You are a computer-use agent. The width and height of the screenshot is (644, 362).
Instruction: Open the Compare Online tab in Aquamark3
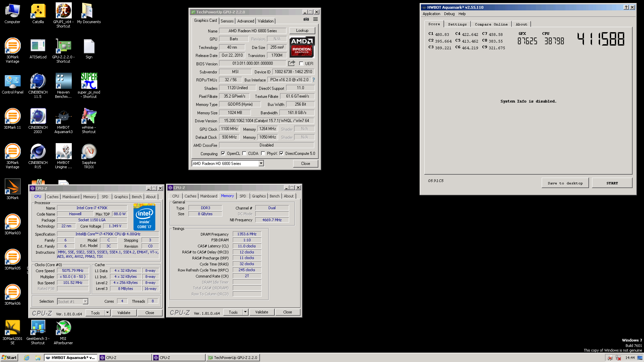point(491,24)
